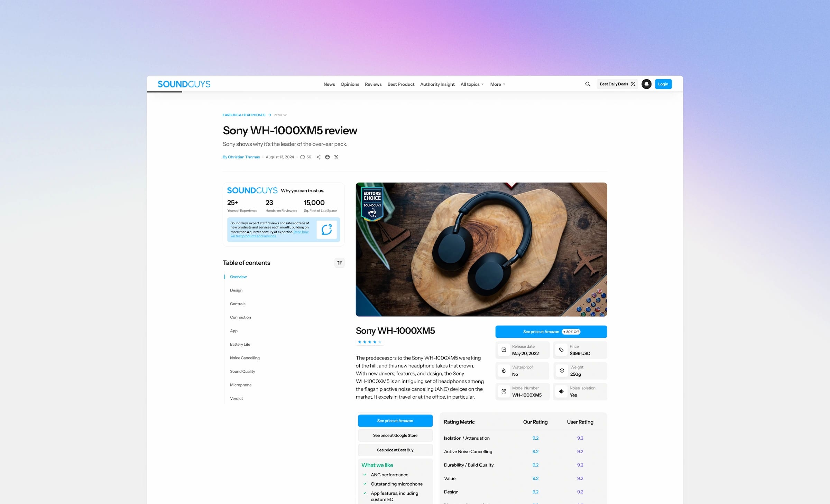Jump to Overview in table of contents
Screen dimensions: 830x504
click(238, 277)
